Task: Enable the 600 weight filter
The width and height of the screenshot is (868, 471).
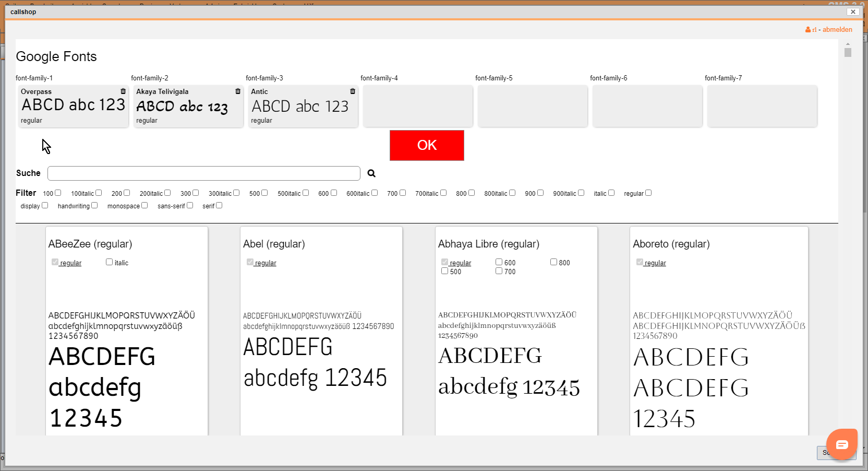Action: point(334,193)
